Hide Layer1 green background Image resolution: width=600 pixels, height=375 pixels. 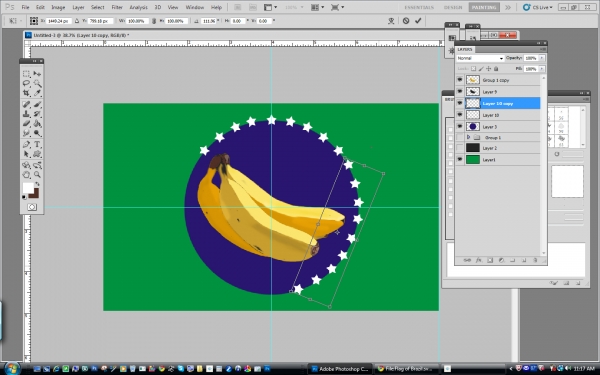(460, 159)
